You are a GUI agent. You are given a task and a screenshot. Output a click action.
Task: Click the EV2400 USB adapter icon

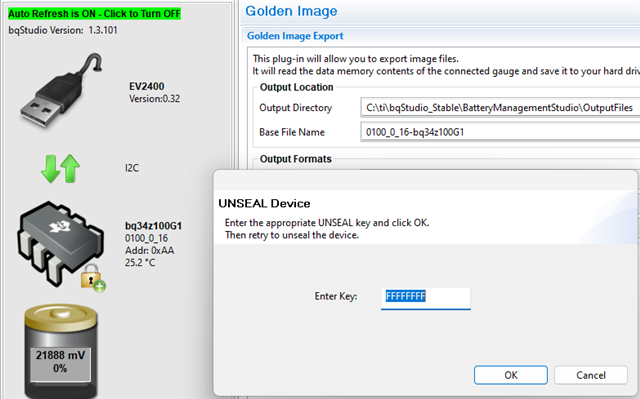(61, 91)
